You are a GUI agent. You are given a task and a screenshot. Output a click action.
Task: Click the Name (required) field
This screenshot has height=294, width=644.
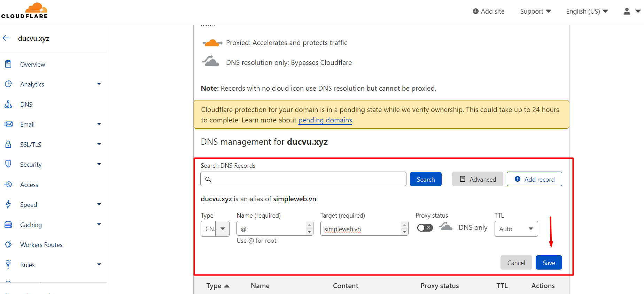tap(275, 228)
